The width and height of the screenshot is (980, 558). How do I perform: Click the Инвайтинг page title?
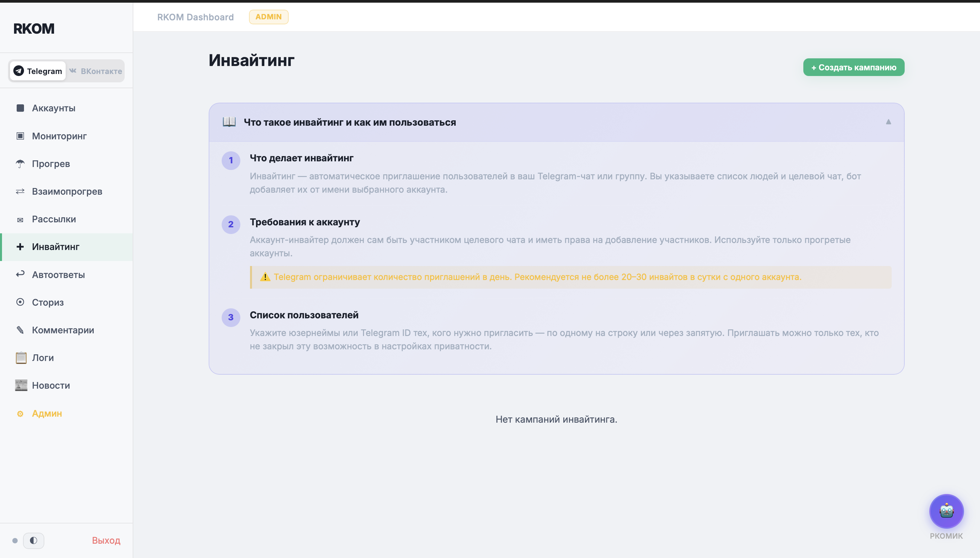[251, 60]
